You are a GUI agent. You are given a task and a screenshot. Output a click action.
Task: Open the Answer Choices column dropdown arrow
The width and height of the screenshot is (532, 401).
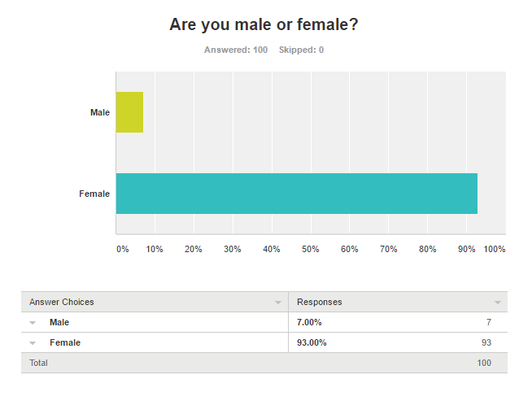pos(277,303)
